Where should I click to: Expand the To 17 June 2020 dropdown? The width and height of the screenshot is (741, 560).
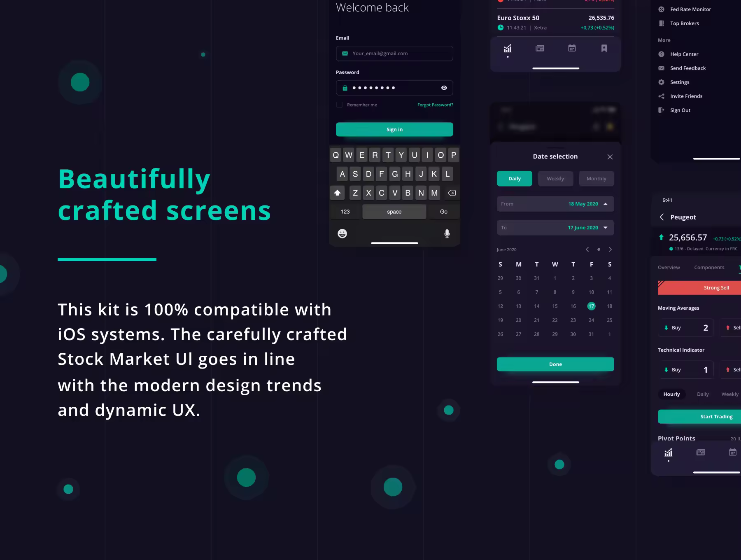(x=606, y=228)
